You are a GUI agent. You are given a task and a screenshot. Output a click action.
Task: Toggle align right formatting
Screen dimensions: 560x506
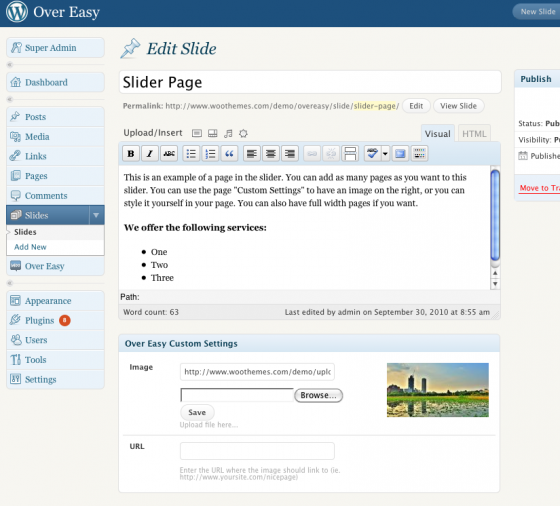290,154
